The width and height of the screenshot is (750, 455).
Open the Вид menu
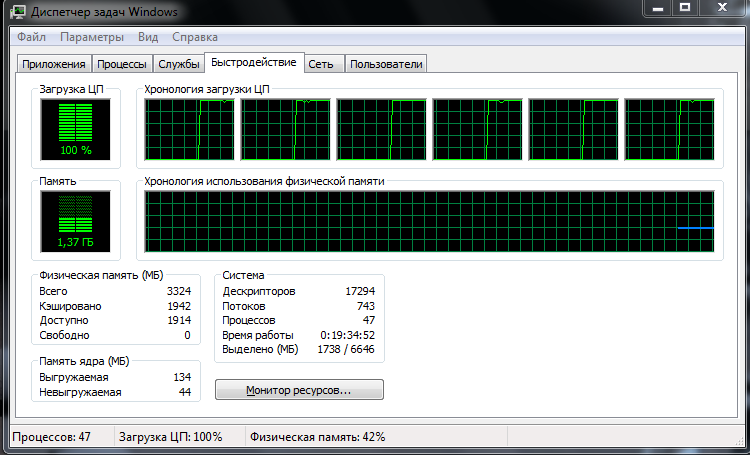tap(148, 37)
